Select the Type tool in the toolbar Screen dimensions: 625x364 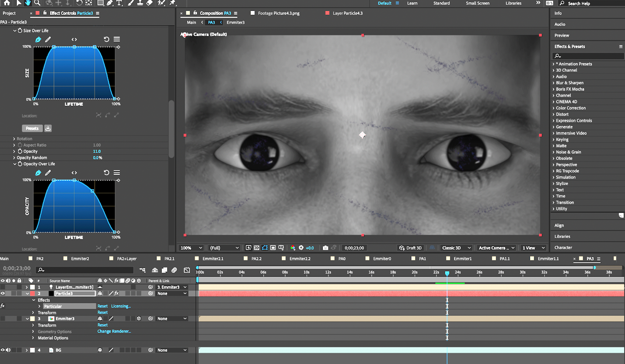point(119,3)
